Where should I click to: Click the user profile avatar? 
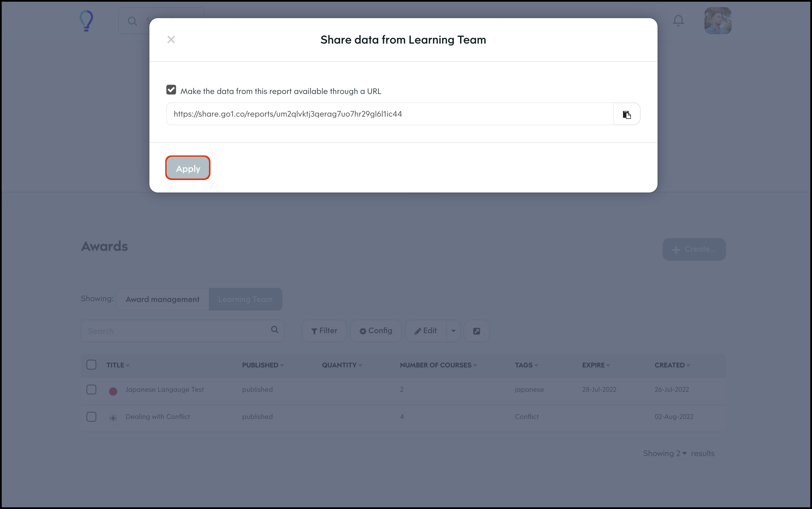pos(718,21)
